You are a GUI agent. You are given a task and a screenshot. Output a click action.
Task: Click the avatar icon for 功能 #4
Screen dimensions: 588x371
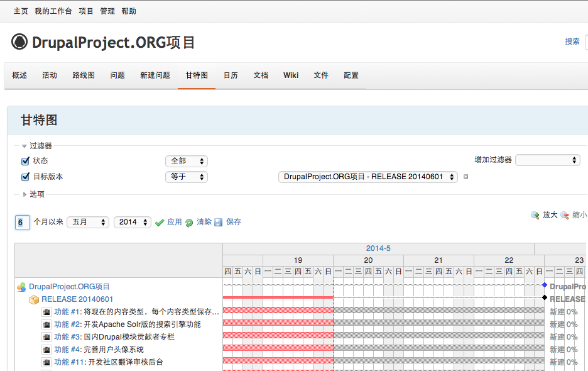point(46,350)
